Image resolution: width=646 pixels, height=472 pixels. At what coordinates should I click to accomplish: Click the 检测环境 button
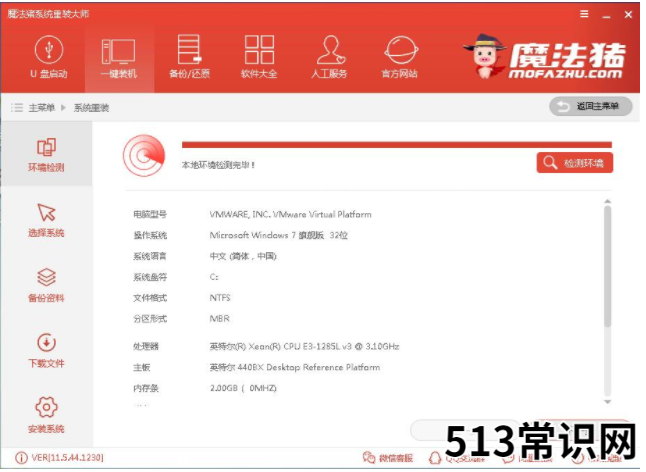point(575,163)
